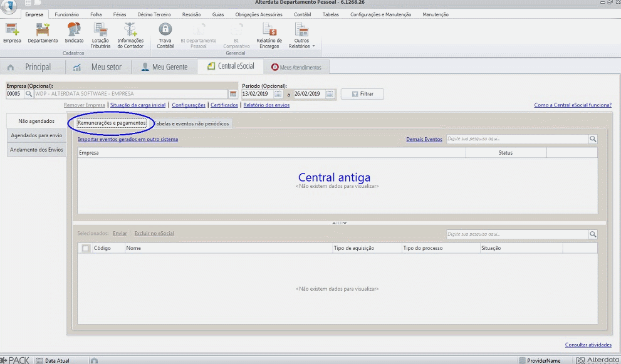Focus the lower grid search box

(518, 234)
